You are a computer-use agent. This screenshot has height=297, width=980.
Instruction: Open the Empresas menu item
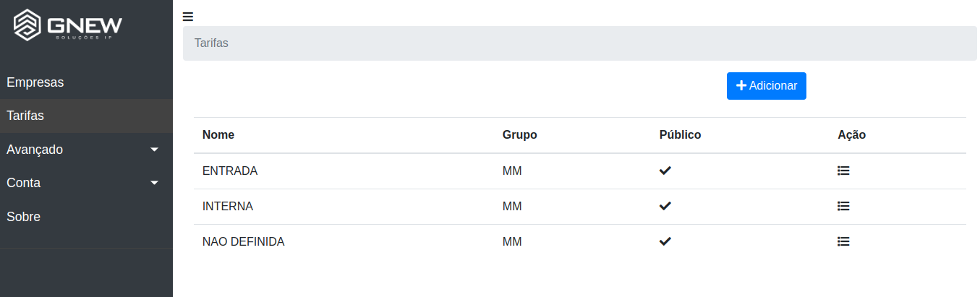(86, 82)
